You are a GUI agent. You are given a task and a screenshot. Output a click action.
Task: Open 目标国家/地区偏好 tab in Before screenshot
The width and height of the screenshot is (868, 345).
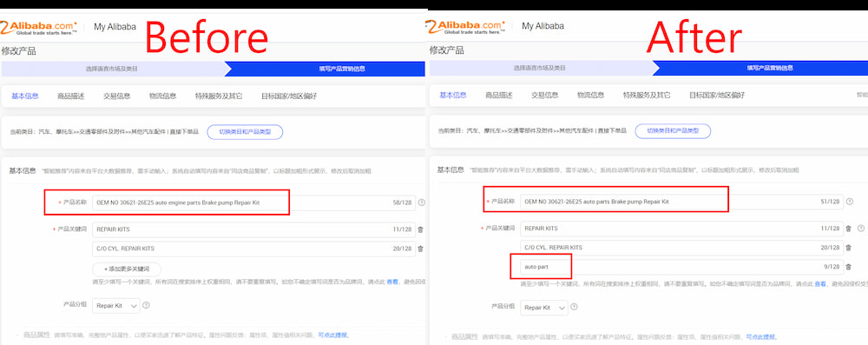289,96
